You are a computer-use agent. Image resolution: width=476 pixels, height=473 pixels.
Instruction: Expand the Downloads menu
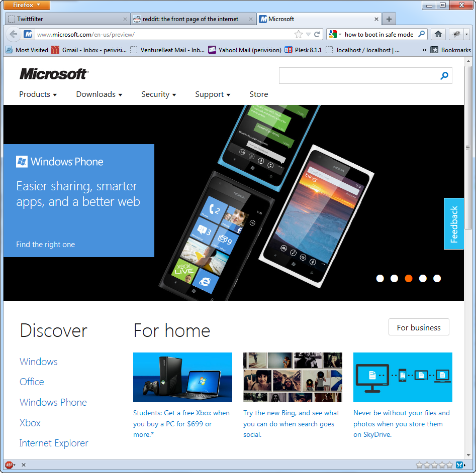coord(99,94)
